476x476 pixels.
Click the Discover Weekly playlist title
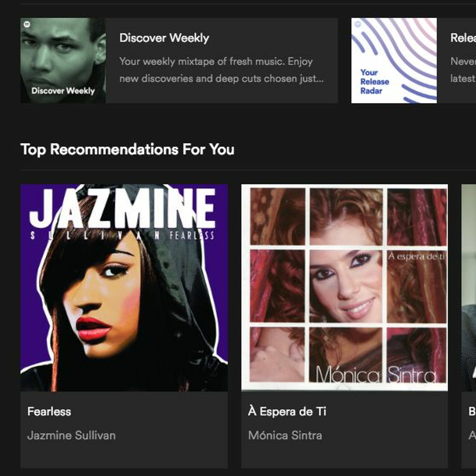pyautogui.click(x=164, y=38)
